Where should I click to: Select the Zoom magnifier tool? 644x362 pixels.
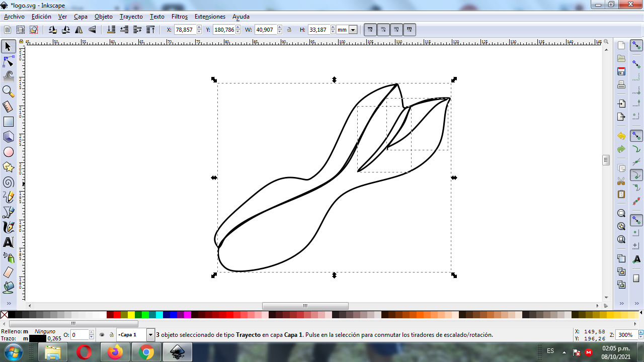(8, 92)
